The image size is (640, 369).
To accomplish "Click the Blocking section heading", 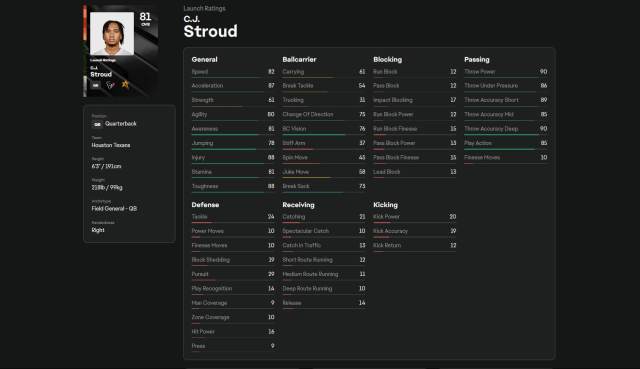I will 387,60.
